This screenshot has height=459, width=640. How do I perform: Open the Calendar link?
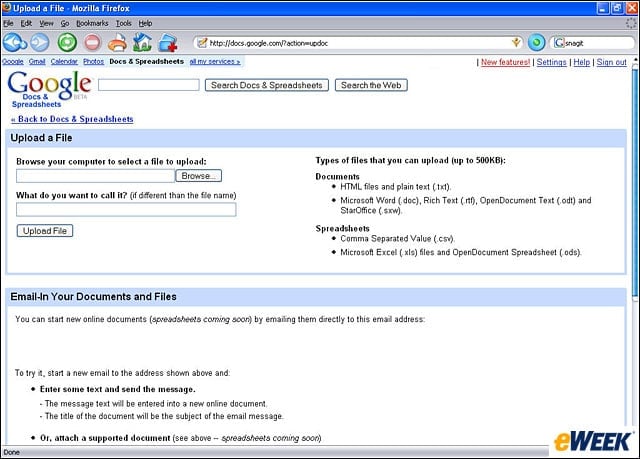pyautogui.click(x=64, y=61)
